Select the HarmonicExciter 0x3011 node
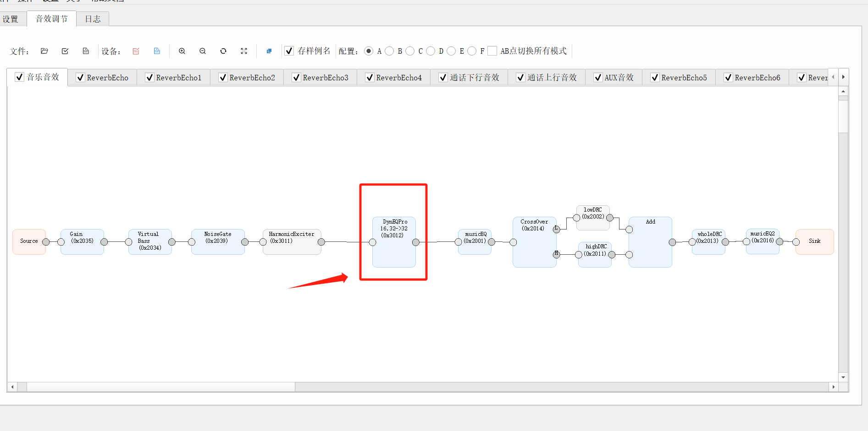Screen dimensions: 868x431 click(292, 242)
